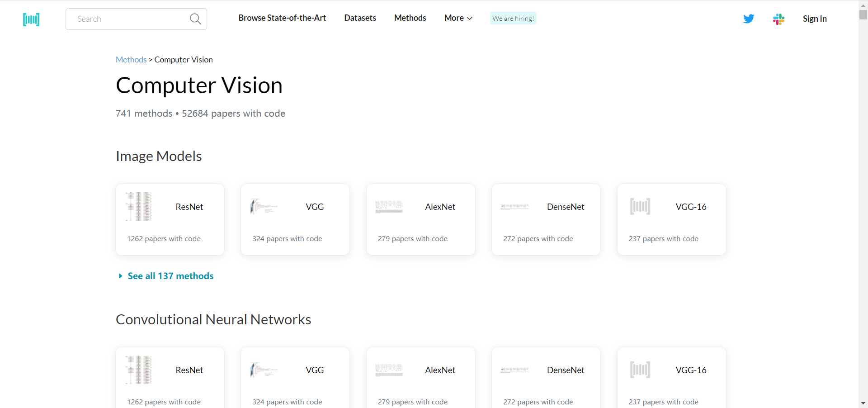Click the search magnifier icon

pos(195,19)
